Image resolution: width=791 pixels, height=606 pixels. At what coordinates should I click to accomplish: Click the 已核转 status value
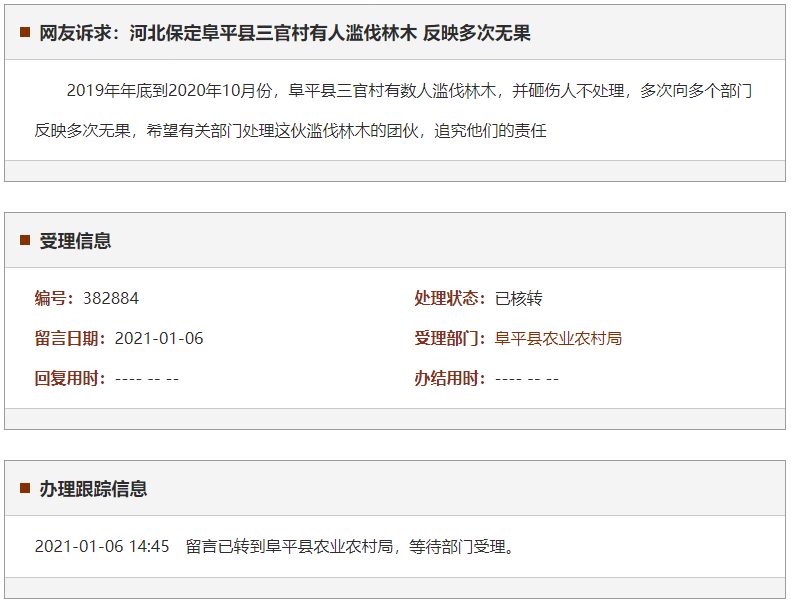point(519,298)
